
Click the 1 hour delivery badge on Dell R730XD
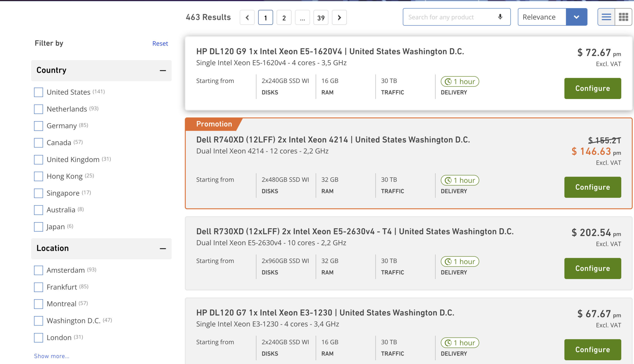pyautogui.click(x=460, y=261)
